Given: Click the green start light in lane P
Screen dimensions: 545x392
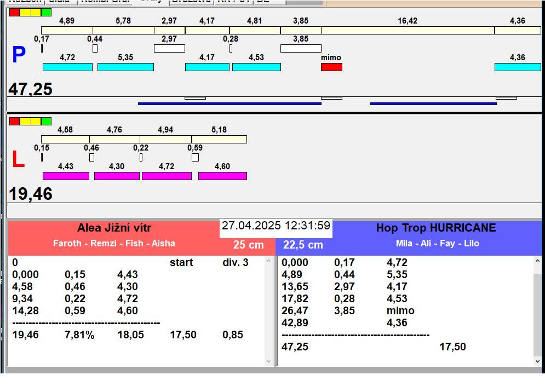Looking at the screenshot, I should [x=46, y=12].
